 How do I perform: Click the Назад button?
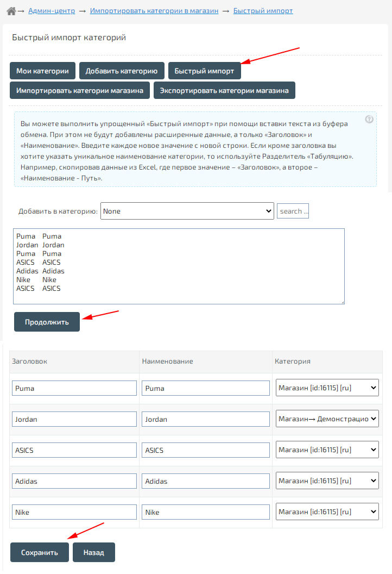click(93, 552)
